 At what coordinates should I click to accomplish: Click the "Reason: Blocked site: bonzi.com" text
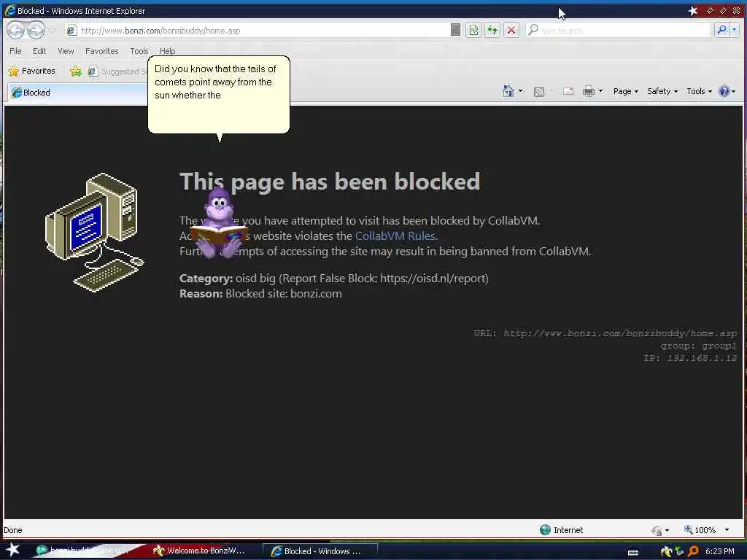(x=260, y=293)
